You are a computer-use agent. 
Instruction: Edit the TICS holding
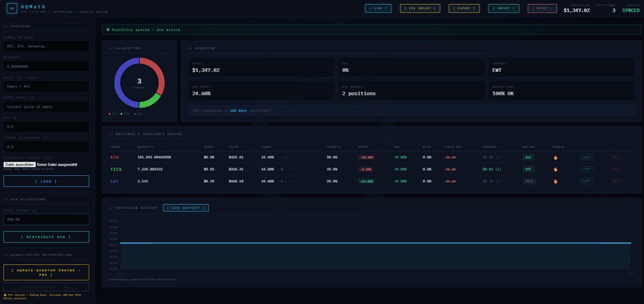[x=587, y=169]
